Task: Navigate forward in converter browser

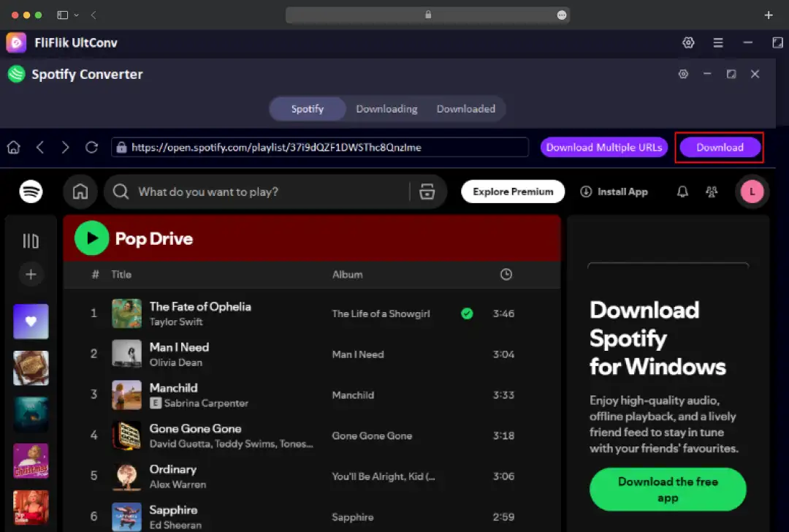Action: click(x=65, y=148)
